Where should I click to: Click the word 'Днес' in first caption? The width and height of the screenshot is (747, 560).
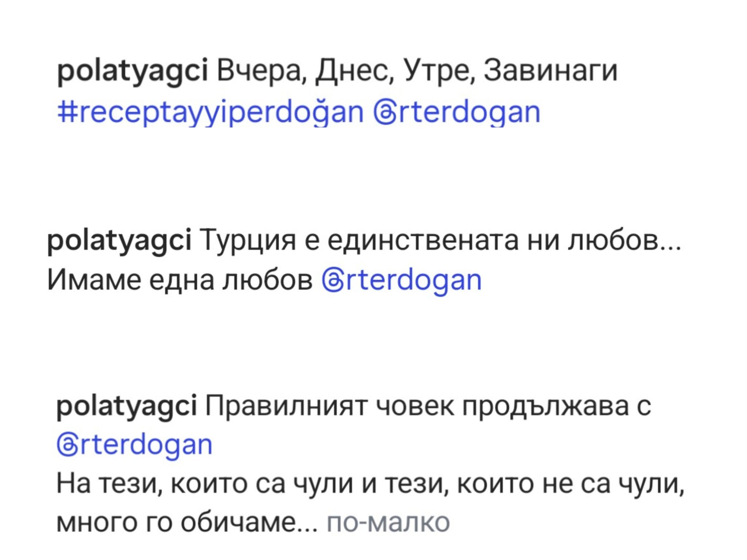pyautogui.click(x=353, y=71)
